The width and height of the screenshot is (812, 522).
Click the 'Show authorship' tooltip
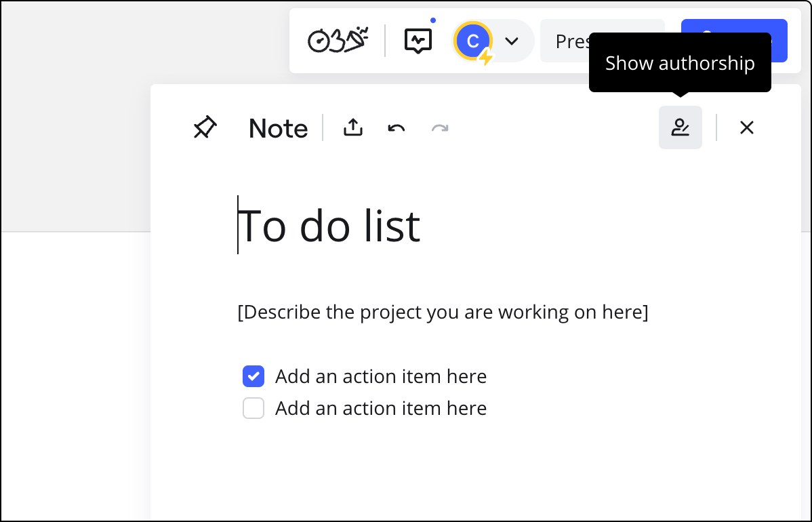680,63
